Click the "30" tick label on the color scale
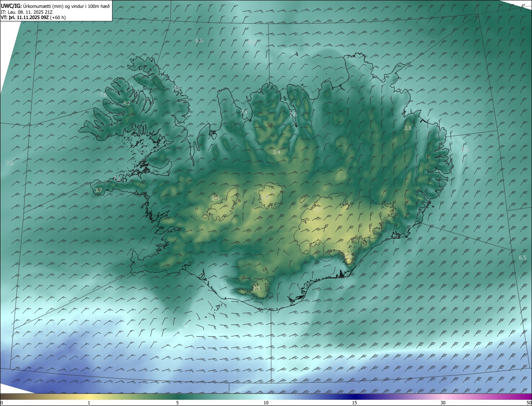This screenshot has width=532, height=406. pos(443,403)
